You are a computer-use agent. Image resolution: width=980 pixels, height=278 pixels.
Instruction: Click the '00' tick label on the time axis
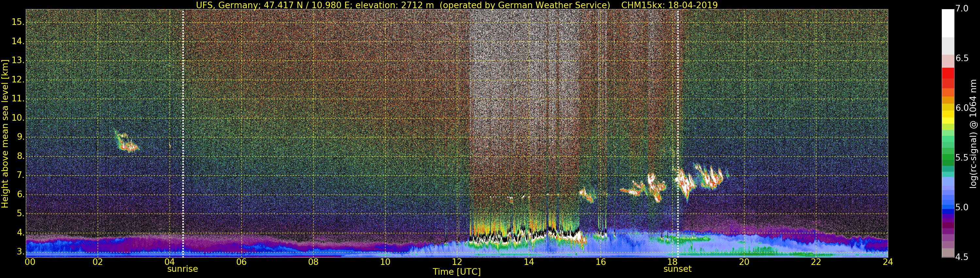[30, 262]
